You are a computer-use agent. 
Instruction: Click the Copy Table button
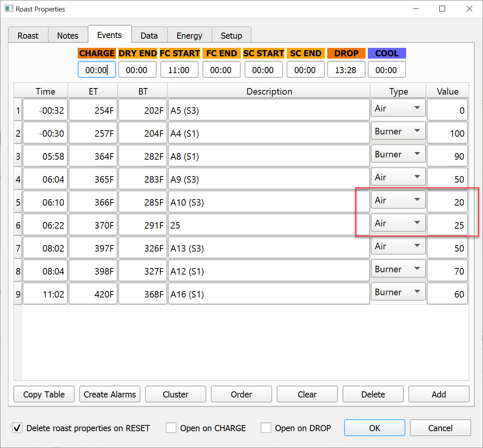[44, 394]
